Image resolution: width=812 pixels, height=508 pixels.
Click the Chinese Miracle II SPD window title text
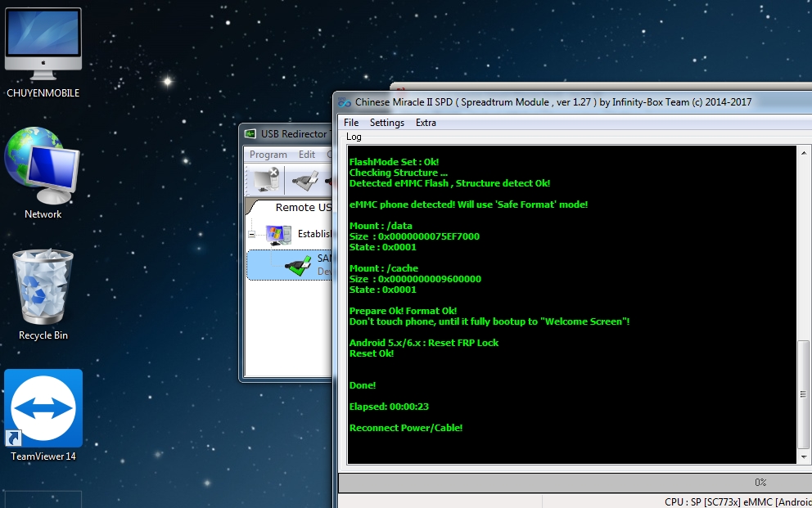553,102
